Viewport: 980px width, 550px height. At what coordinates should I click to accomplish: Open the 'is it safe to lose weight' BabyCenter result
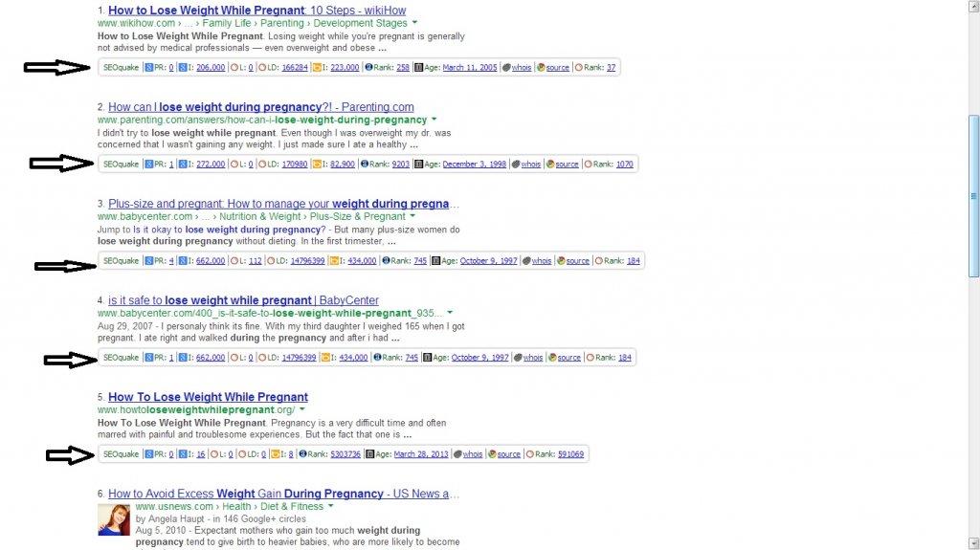[x=243, y=300]
